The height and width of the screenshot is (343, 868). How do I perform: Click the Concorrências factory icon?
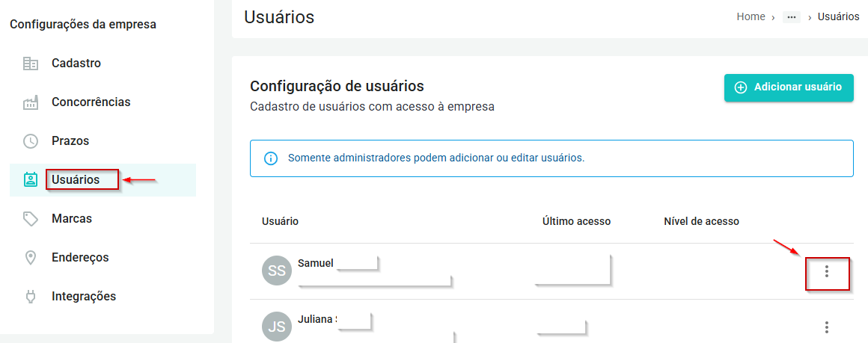[31, 102]
